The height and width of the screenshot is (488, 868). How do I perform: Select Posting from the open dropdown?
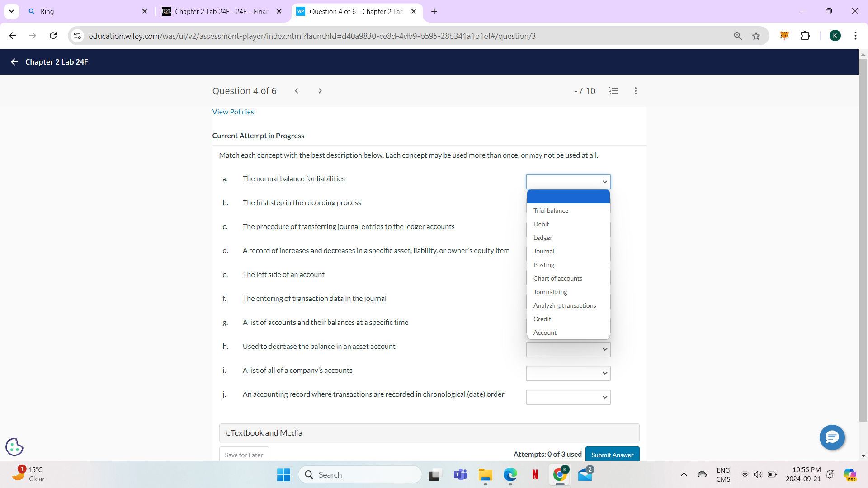(543, 265)
